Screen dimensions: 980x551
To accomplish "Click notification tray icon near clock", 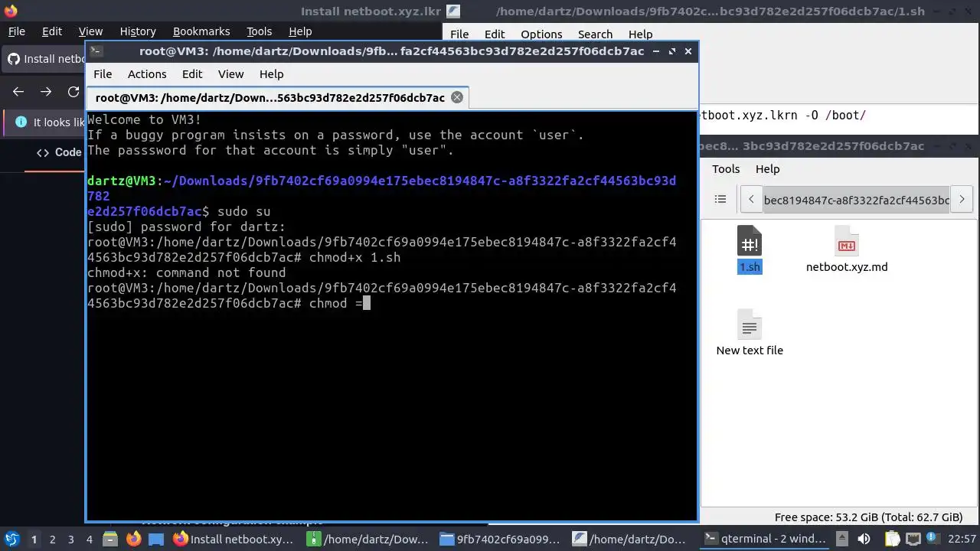I will pyautogui.click(x=933, y=539).
